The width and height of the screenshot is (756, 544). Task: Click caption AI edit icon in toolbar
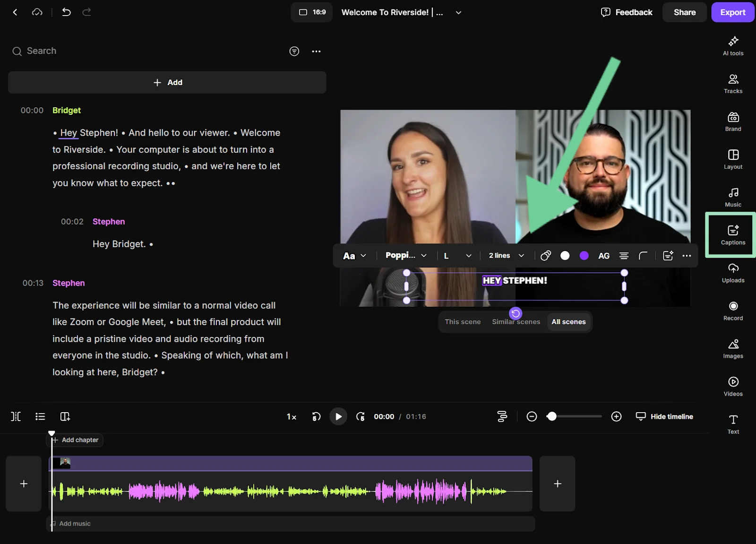click(668, 256)
